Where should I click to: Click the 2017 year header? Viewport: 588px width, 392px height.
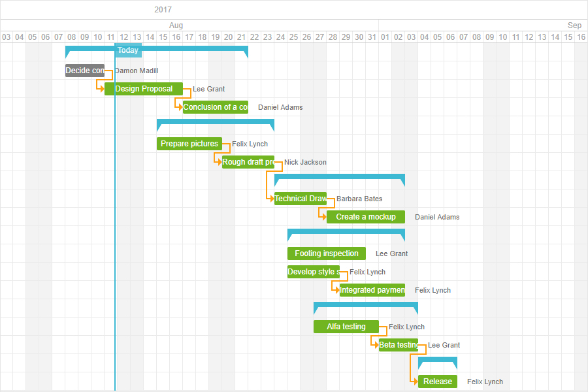click(163, 9)
